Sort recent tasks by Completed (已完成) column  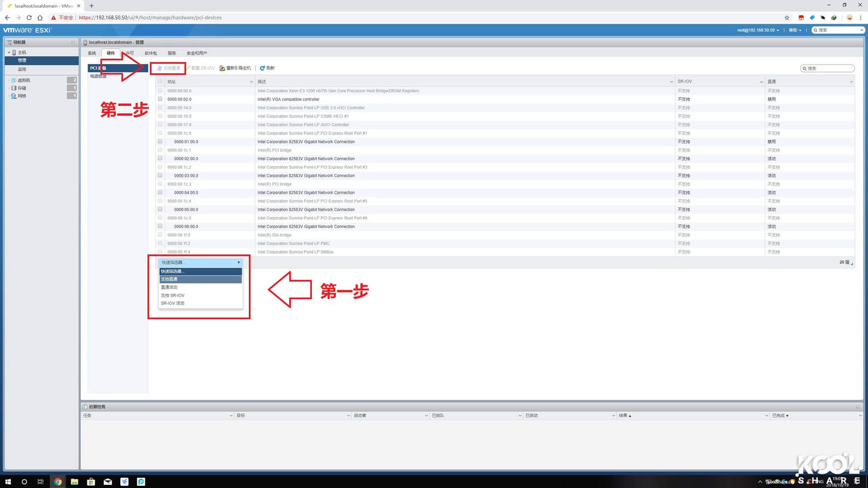coord(816,416)
